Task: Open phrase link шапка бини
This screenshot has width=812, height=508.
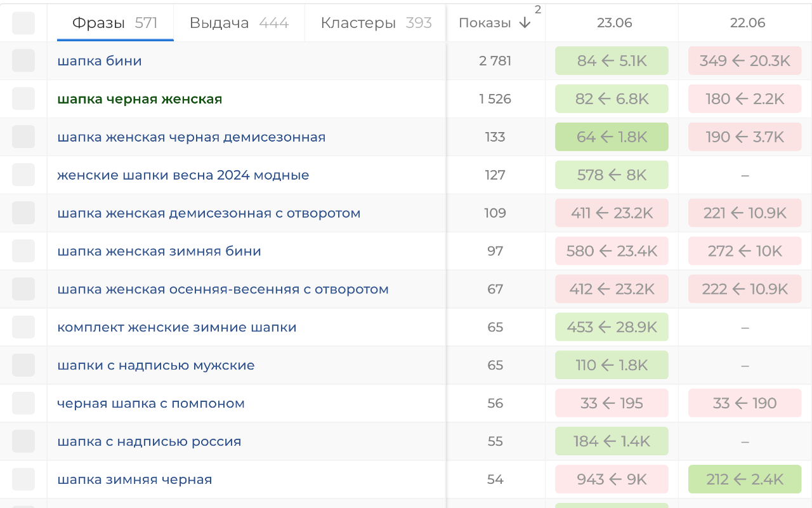Action: tap(100, 61)
